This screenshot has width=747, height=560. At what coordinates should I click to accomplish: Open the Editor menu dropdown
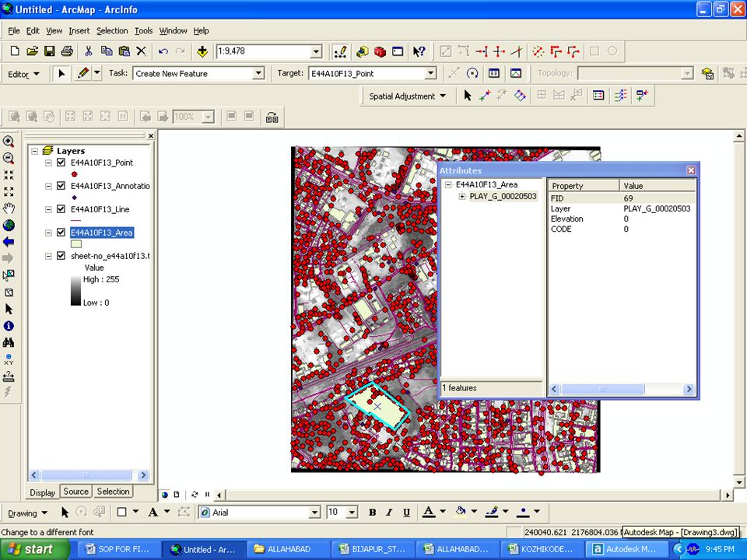coord(23,74)
